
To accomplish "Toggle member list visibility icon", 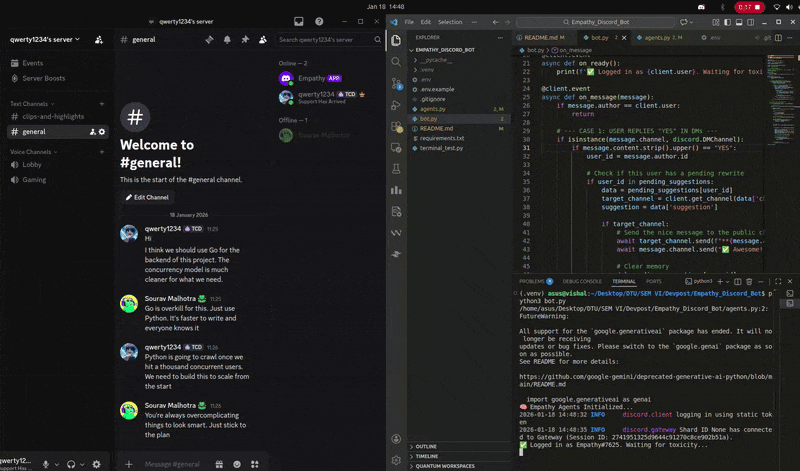I will click(x=263, y=39).
